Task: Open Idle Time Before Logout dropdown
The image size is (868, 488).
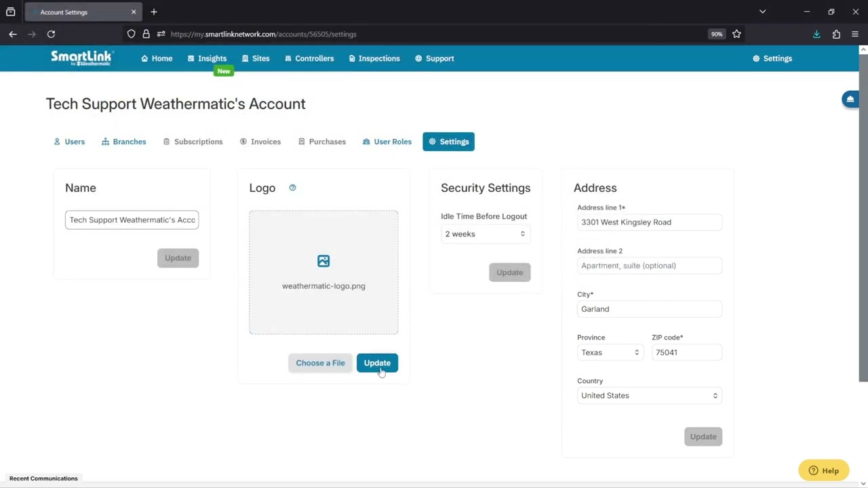Action: click(x=485, y=234)
